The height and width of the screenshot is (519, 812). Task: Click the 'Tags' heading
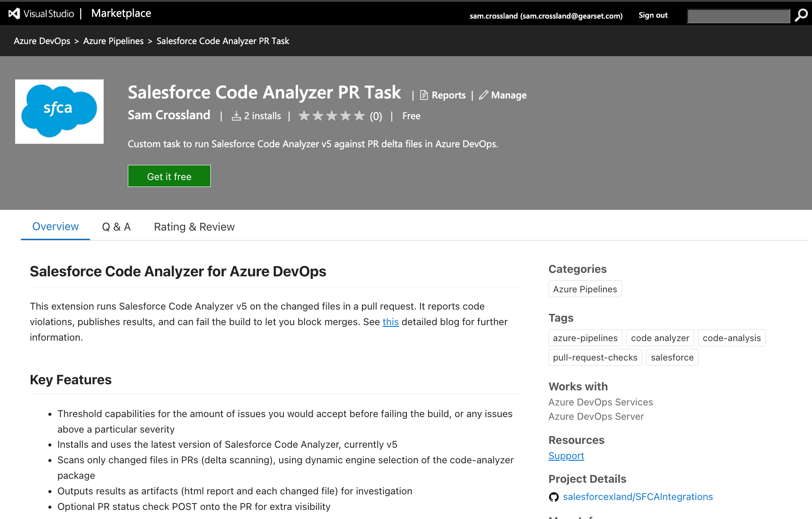[561, 318]
